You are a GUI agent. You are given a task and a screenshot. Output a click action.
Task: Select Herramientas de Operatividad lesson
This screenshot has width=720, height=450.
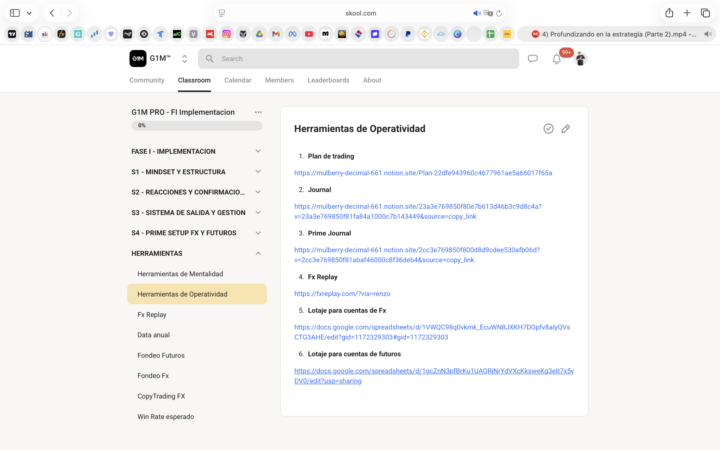197,294
